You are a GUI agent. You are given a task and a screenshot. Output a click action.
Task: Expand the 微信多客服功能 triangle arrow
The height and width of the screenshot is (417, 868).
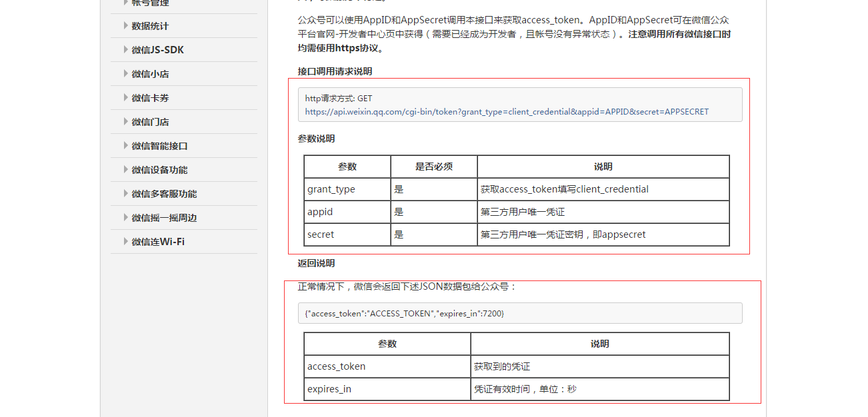tap(126, 193)
